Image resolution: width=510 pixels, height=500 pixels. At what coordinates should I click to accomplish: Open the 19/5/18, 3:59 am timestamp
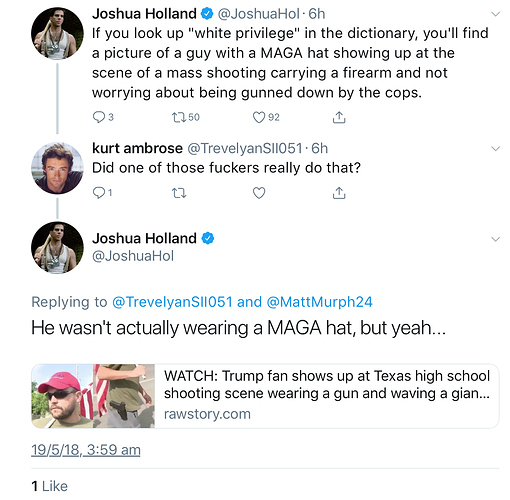click(86, 450)
